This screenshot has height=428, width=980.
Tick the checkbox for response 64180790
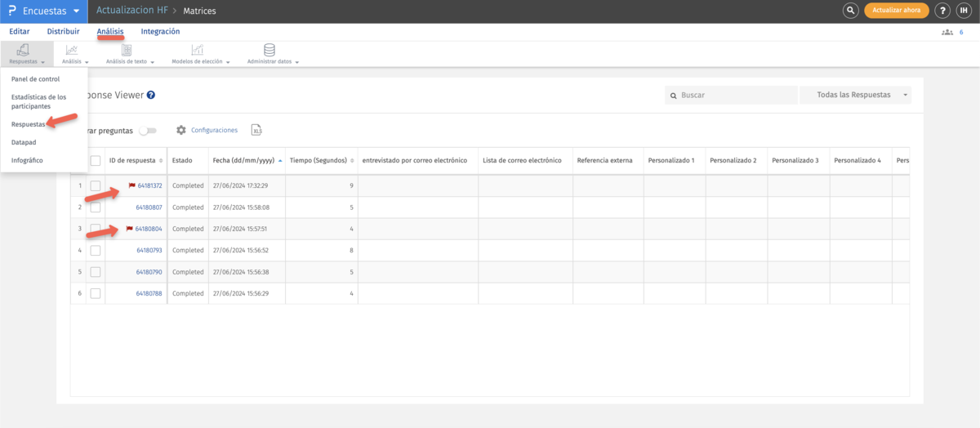point(96,272)
